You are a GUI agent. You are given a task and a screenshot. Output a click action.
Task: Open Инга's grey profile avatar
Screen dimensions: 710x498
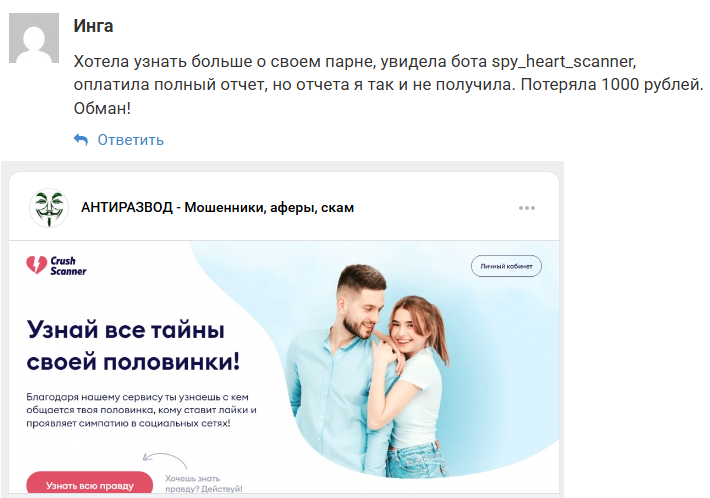(34, 38)
